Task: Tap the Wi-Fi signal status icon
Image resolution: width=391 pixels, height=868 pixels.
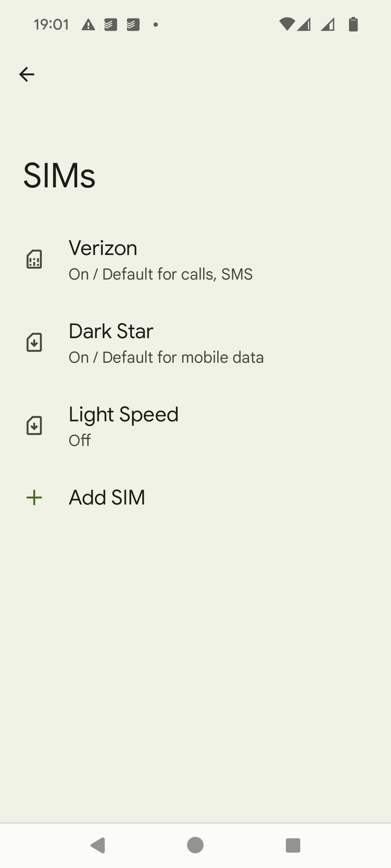Action: click(x=286, y=25)
